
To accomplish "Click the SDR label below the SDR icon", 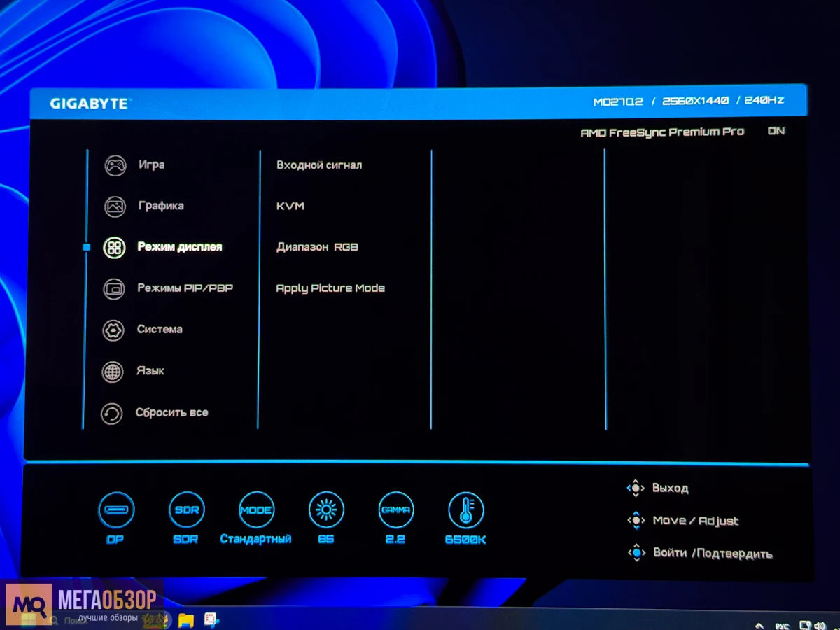I will 185,540.
